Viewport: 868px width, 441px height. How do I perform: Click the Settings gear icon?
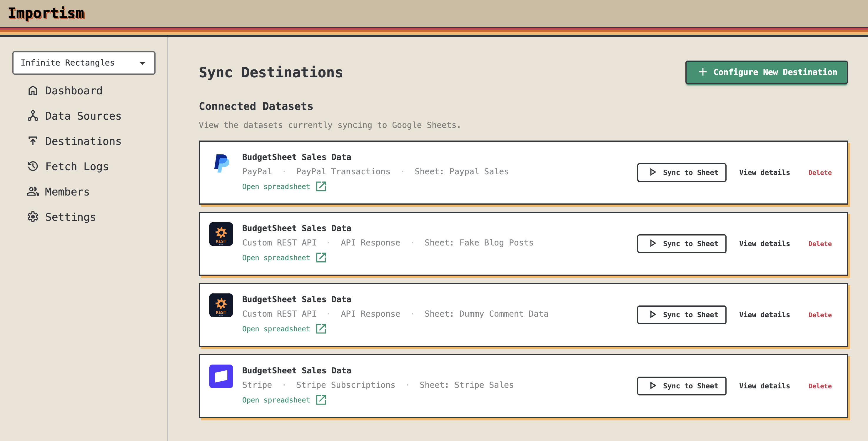click(33, 217)
